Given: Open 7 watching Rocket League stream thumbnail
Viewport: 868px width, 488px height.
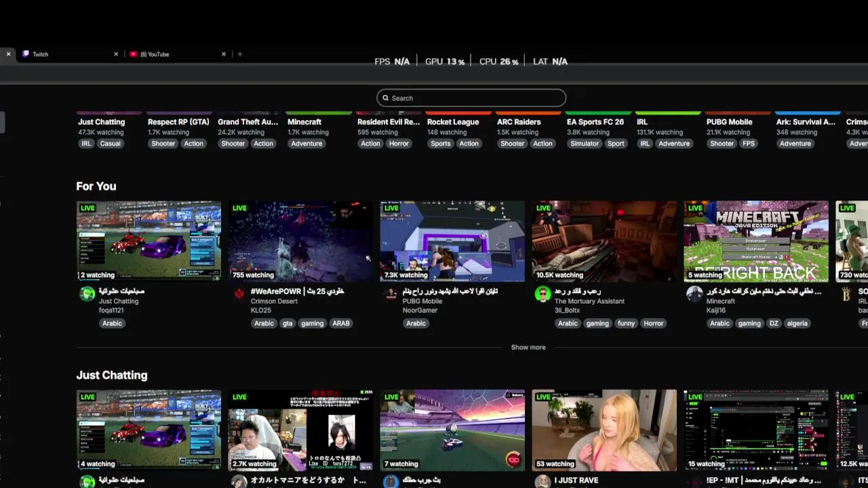Looking at the screenshot, I should [452, 430].
